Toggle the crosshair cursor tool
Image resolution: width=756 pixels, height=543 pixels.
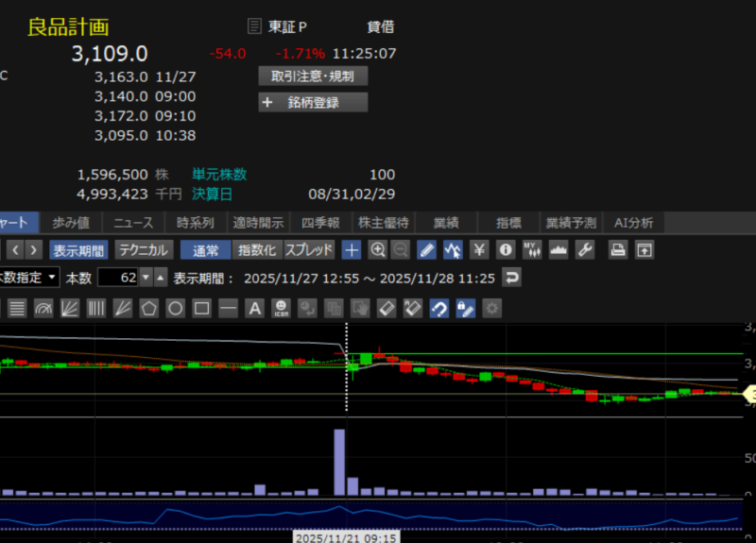(x=352, y=250)
